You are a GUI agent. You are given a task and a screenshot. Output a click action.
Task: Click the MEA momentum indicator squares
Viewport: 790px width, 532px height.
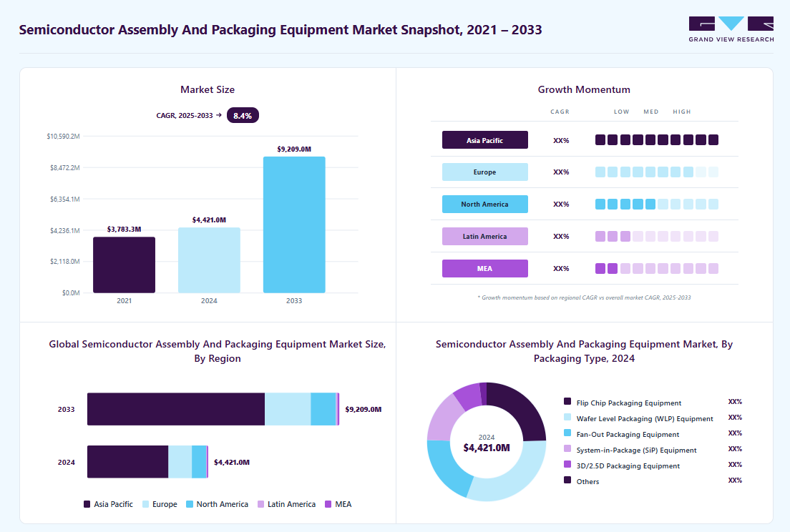657,269
